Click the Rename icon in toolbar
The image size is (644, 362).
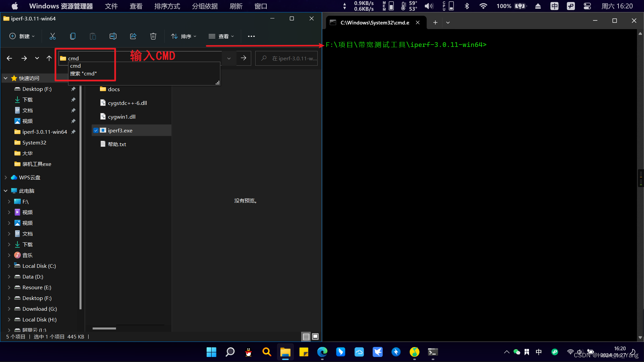pos(113,36)
